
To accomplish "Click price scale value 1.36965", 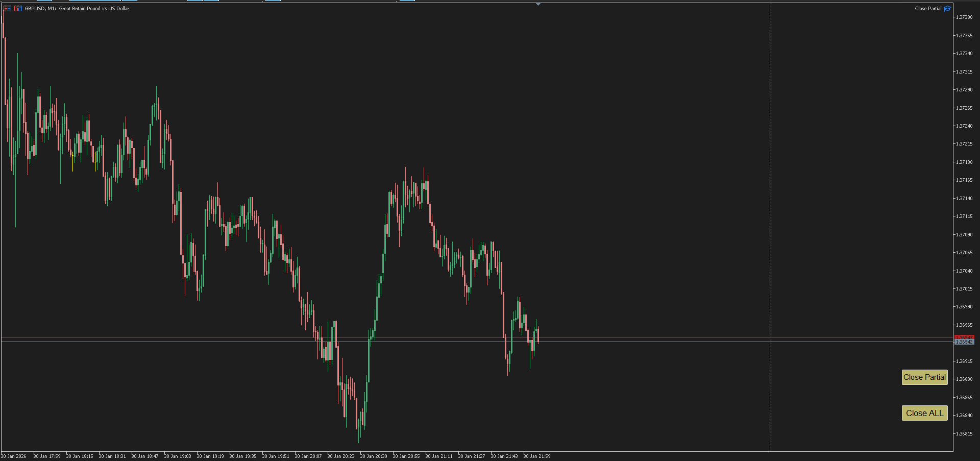I will click(964, 325).
